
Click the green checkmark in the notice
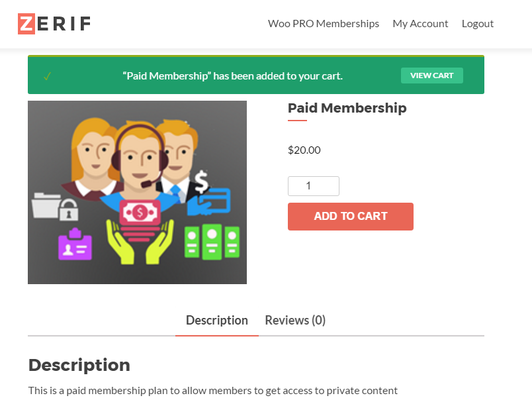tap(47, 76)
